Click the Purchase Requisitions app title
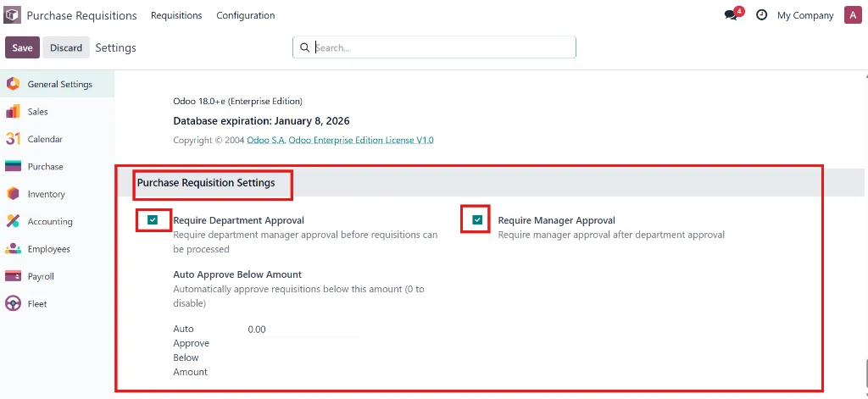The image size is (868, 399). pos(81,15)
